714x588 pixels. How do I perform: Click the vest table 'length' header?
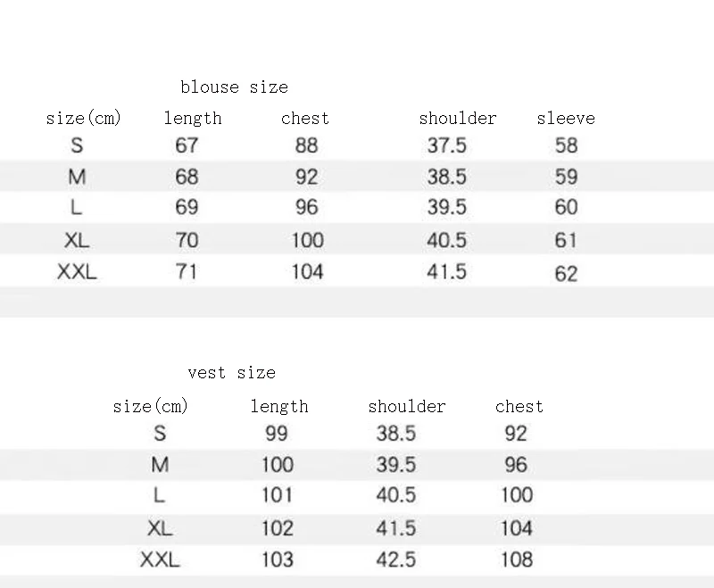(278, 407)
